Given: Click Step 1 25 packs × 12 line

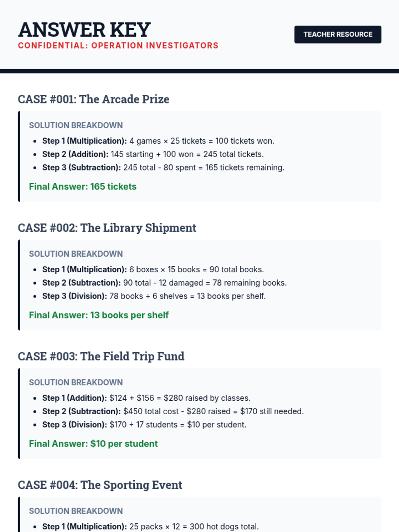Looking at the screenshot, I should 150,527.
